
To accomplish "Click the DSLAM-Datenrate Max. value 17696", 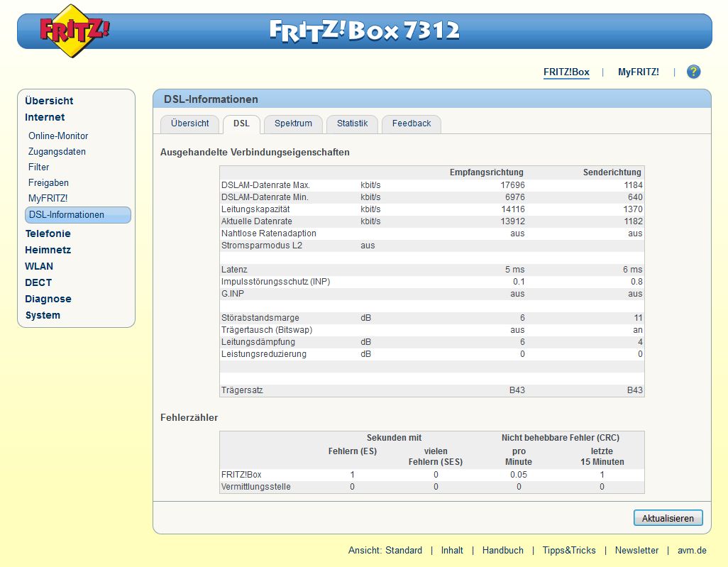I will click(512, 185).
